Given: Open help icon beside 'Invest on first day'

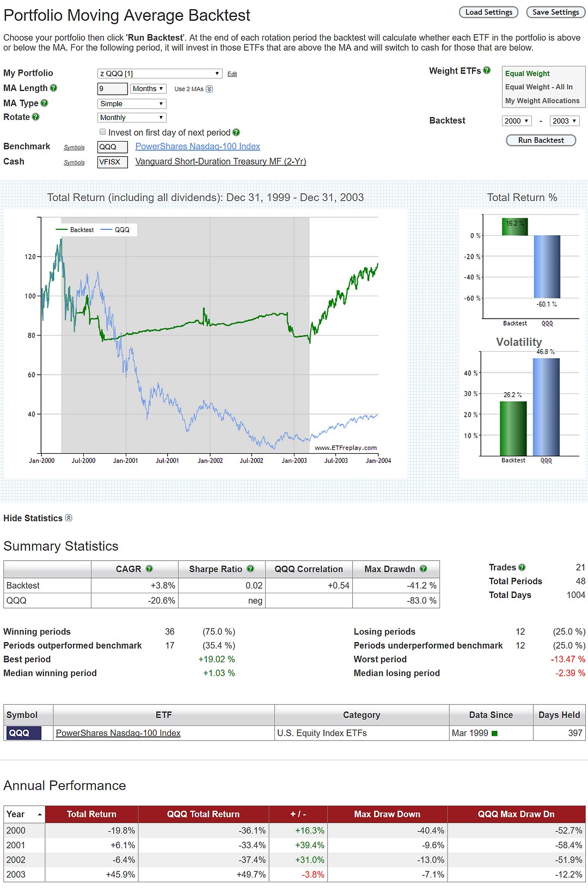Looking at the screenshot, I should pyautogui.click(x=236, y=132).
